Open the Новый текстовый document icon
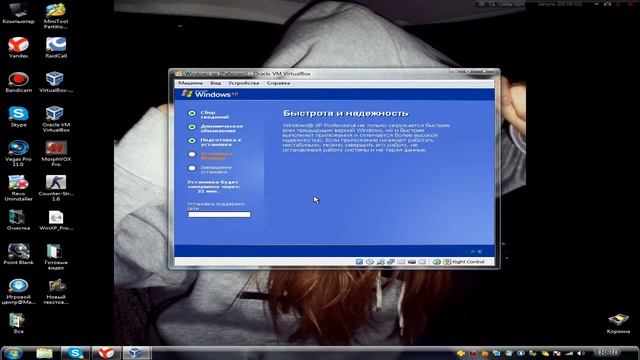 click(56, 291)
